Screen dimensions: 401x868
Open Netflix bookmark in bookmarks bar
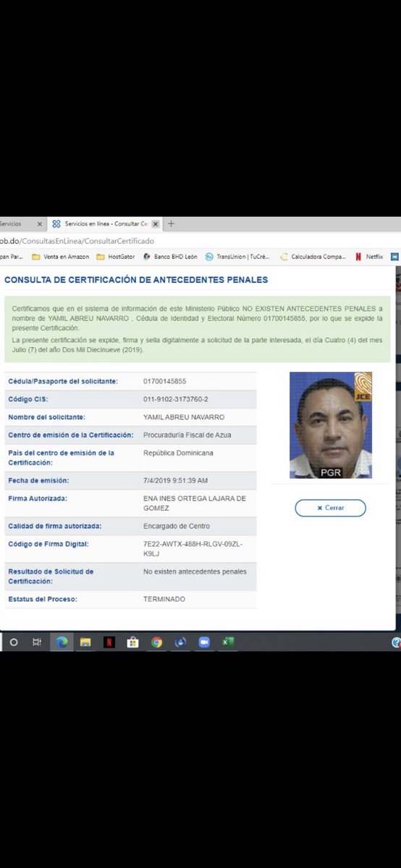(x=368, y=256)
